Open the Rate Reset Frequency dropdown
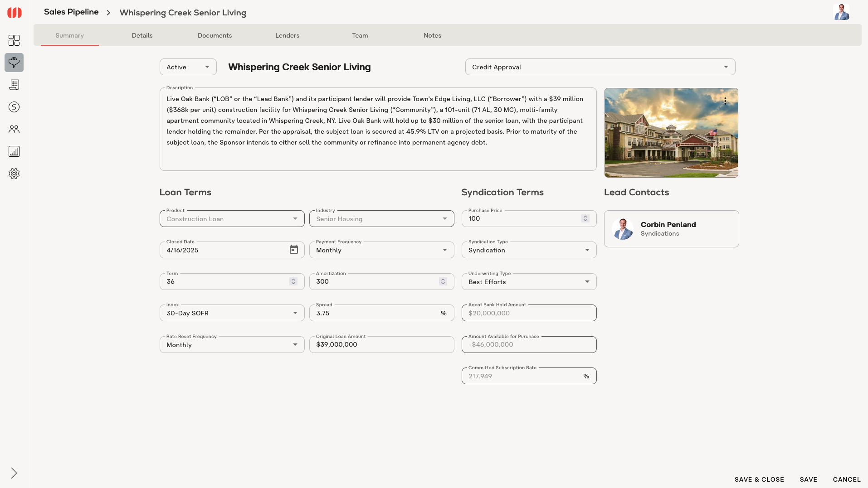Viewport: 868px width, 488px height. click(232, 345)
